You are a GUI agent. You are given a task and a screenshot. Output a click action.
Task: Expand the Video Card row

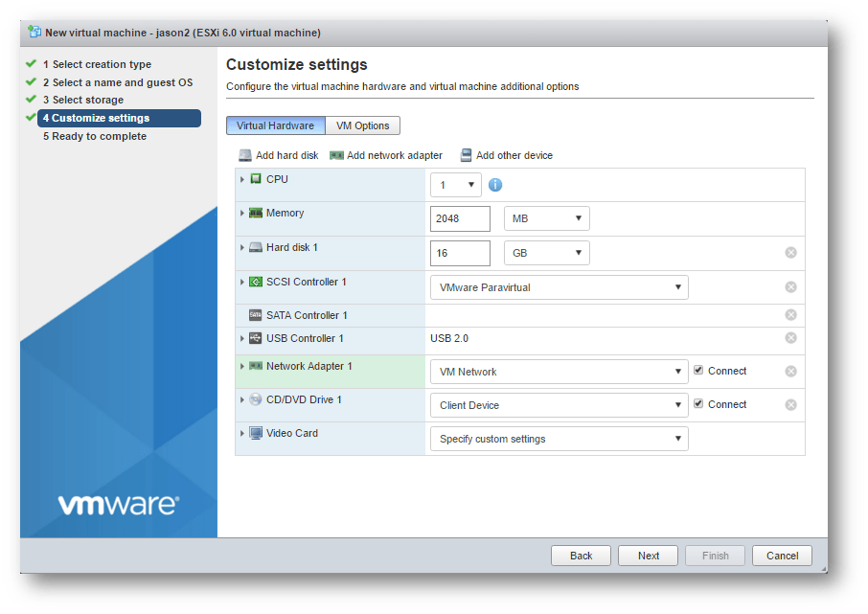[242, 434]
